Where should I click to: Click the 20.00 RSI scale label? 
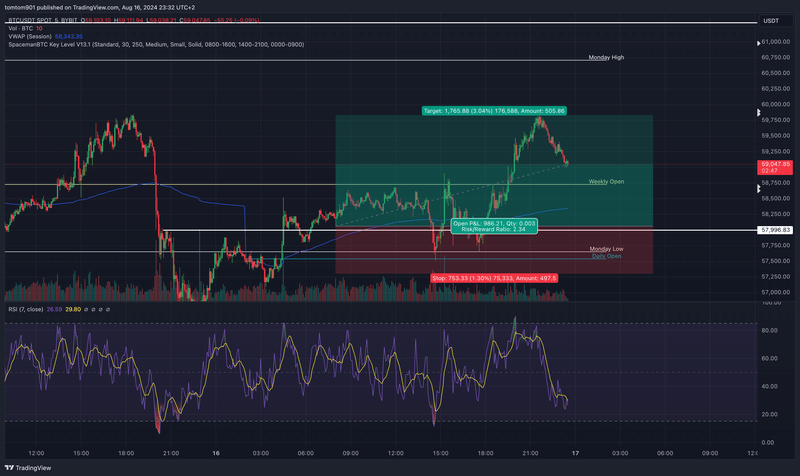769,415
